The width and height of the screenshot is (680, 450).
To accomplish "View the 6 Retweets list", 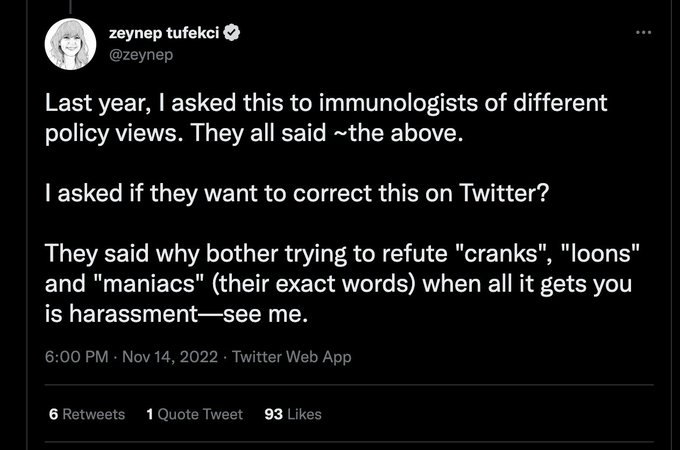I will 87,414.
